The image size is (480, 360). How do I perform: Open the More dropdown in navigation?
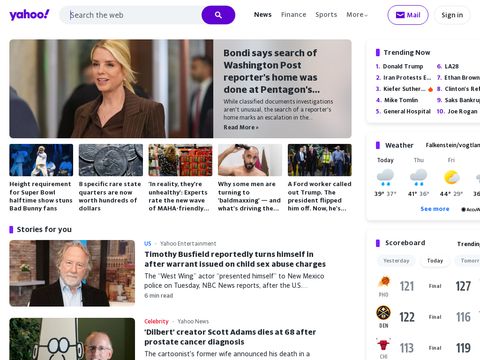tap(357, 15)
